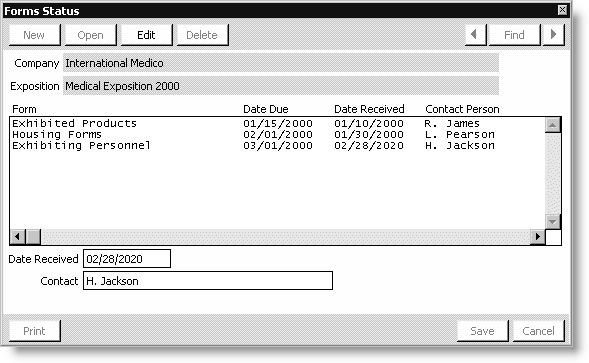Click the Date Received input field
This screenshot has width=589, height=363.
pos(127,259)
